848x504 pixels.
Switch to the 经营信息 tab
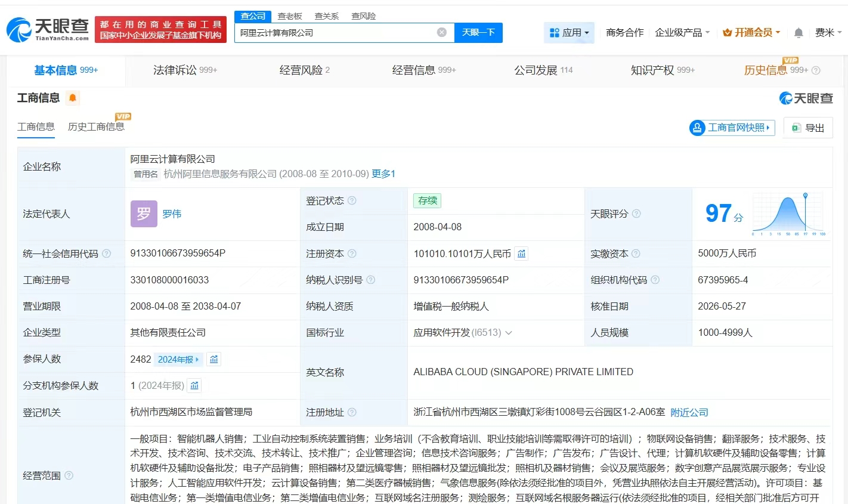tap(423, 70)
